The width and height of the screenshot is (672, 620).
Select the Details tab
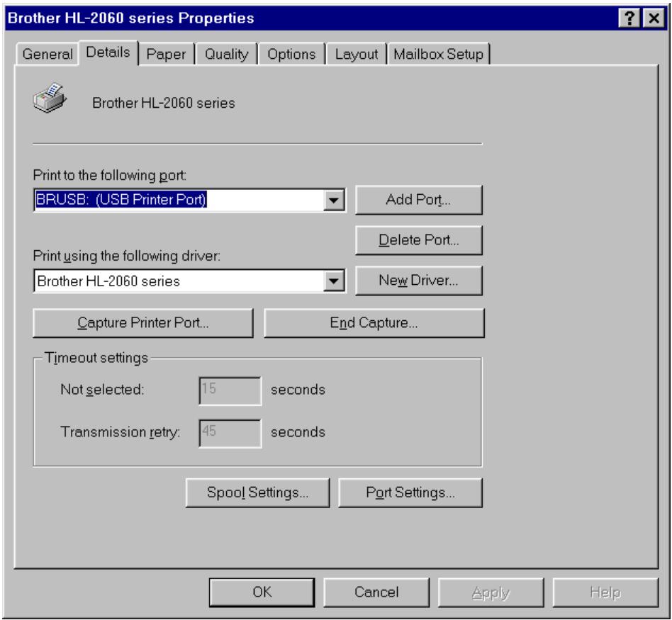tap(108, 52)
